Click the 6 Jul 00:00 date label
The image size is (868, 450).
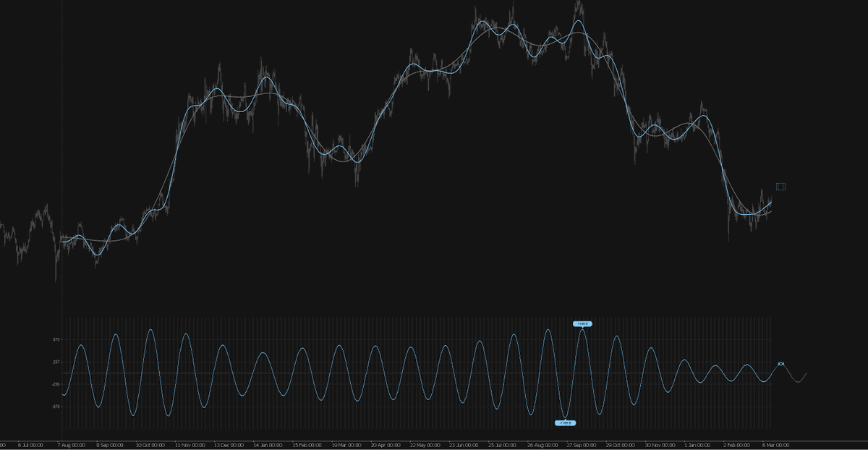click(x=30, y=446)
